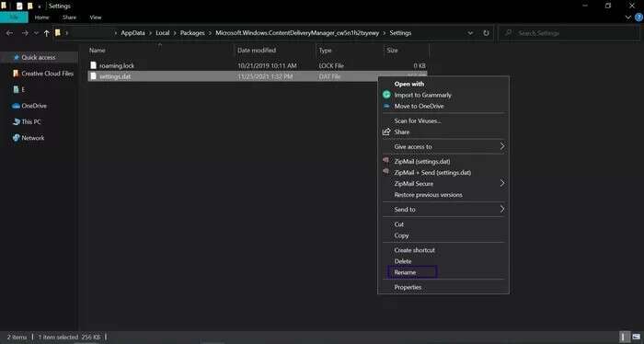Click the LOCK File type cell
Image resolution: width=644 pixels, height=344 pixels.
pyautogui.click(x=331, y=65)
